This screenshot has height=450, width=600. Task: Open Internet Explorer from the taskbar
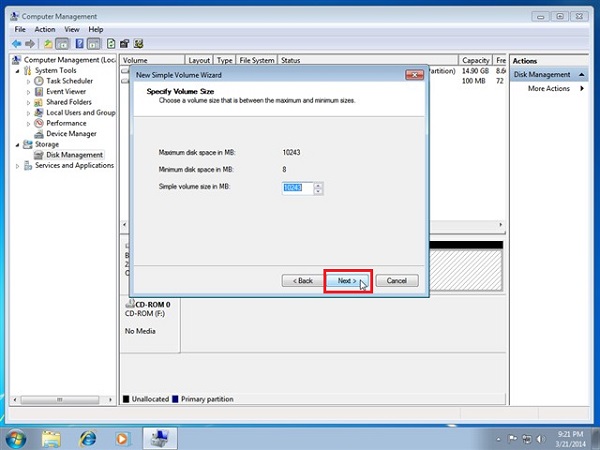(88, 437)
